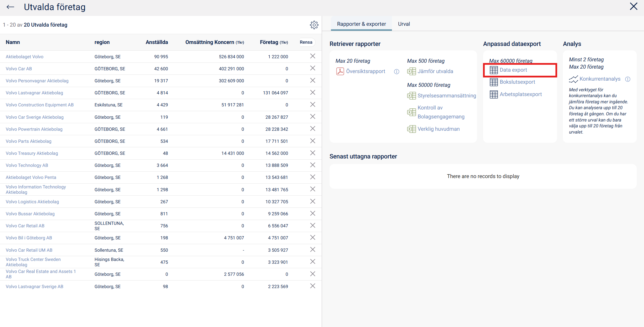Click the info icon beside Konkurrentanalys

coord(628,79)
